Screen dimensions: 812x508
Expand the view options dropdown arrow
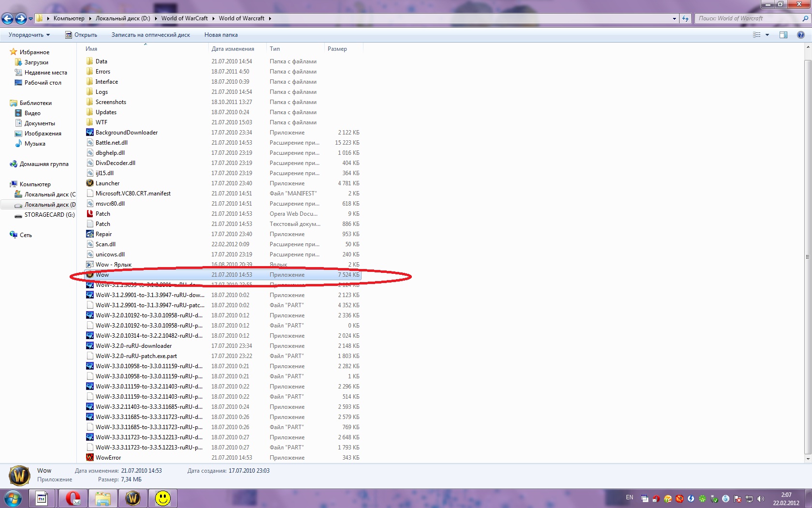click(767, 35)
